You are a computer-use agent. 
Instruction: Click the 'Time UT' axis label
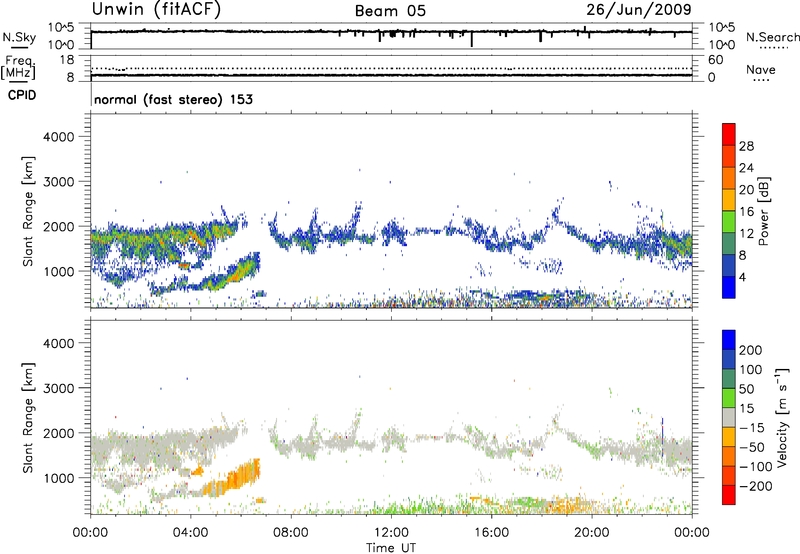[x=391, y=548]
